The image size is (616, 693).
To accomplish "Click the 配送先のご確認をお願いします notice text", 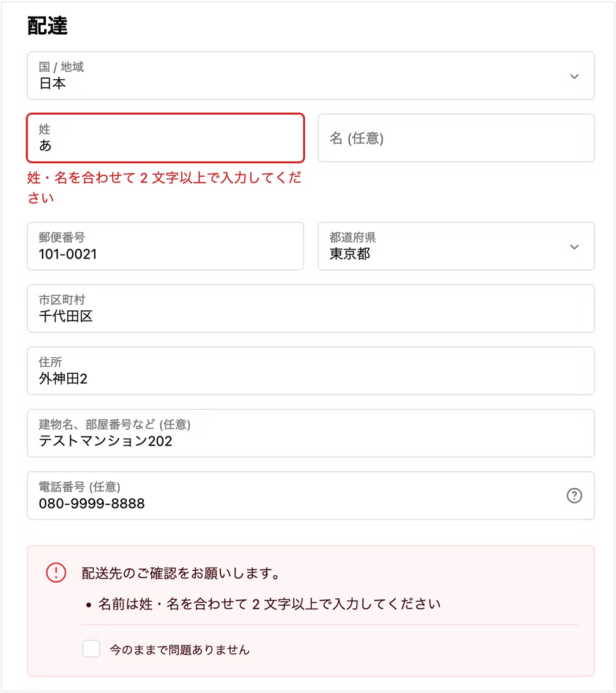I will (181, 574).
